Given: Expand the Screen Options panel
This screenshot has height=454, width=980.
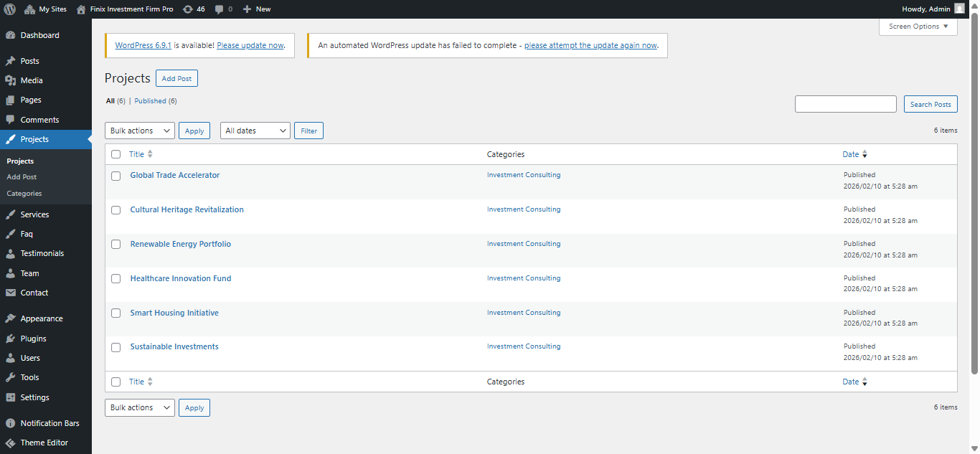Looking at the screenshot, I should coord(918,27).
